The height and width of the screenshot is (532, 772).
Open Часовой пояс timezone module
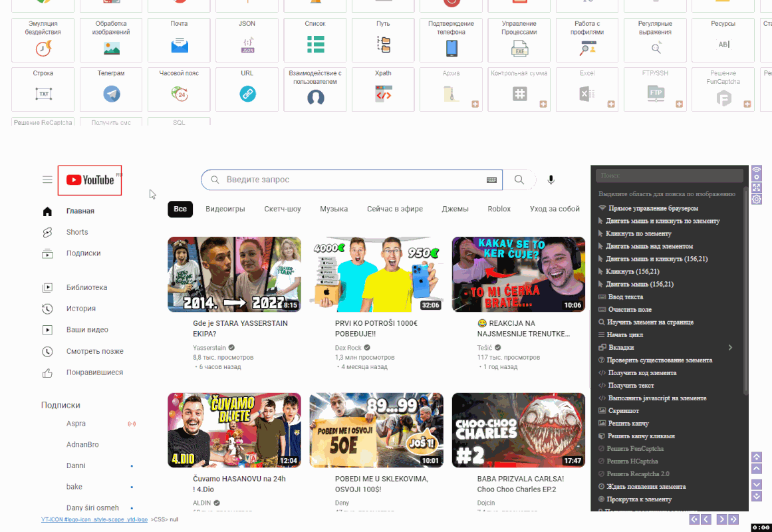(x=180, y=89)
